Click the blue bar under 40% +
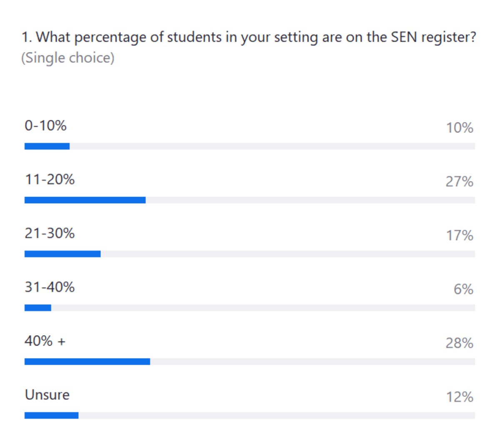The height and width of the screenshot is (448, 500). tap(87, 362)
